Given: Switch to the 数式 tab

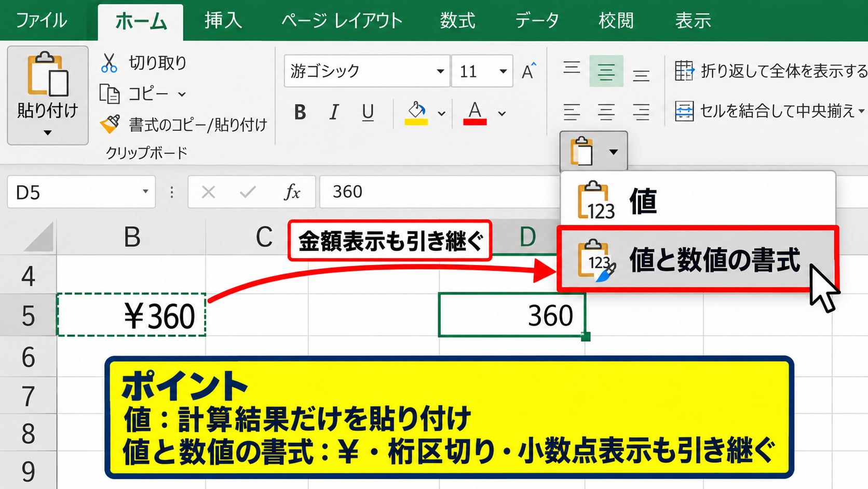Looking at the screenshot, I should pyautogui.click(x=458, y=21).
